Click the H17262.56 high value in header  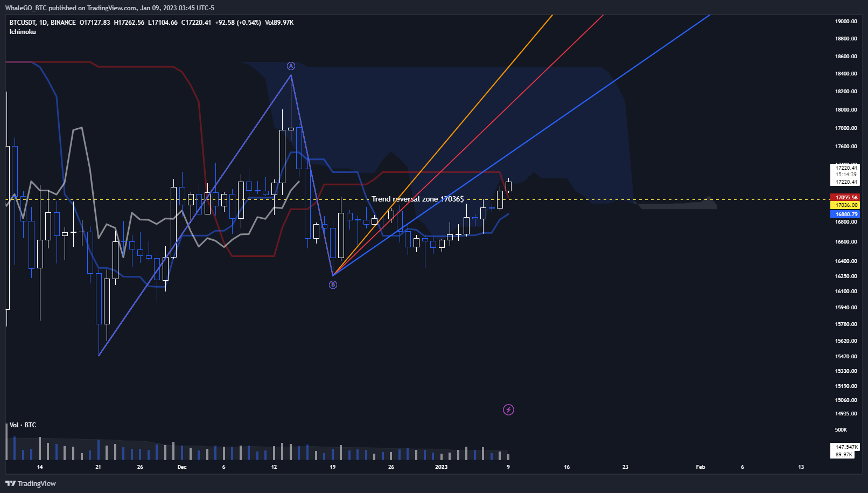[129, 23]
